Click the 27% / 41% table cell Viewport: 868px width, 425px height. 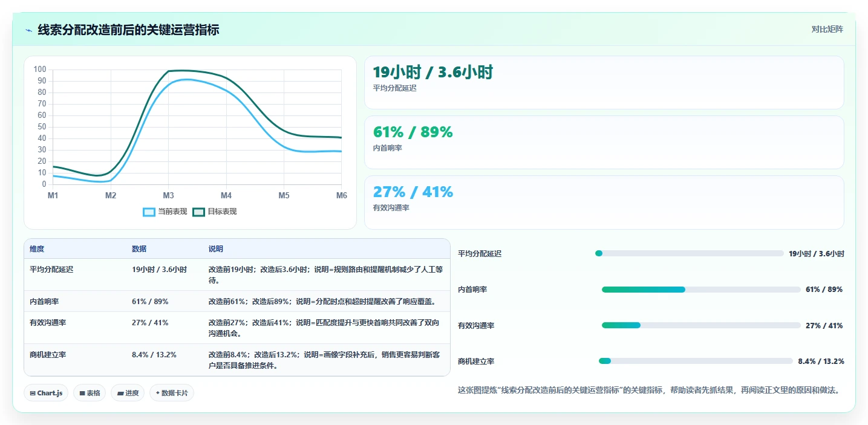150,322
